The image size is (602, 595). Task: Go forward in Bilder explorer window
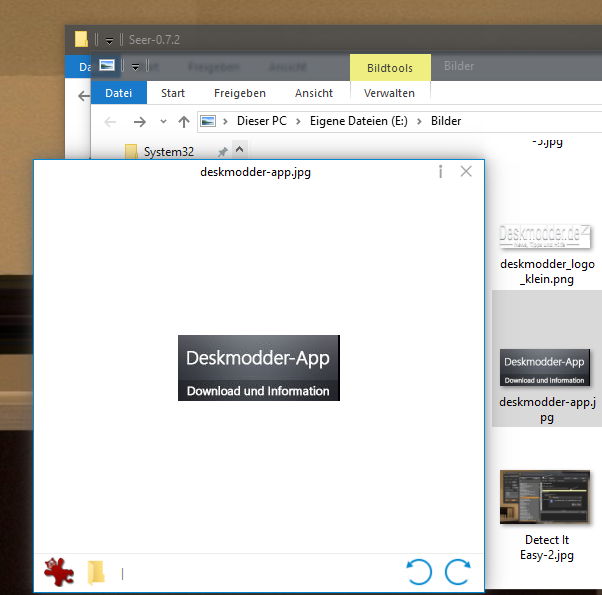[x=140, y=122]
